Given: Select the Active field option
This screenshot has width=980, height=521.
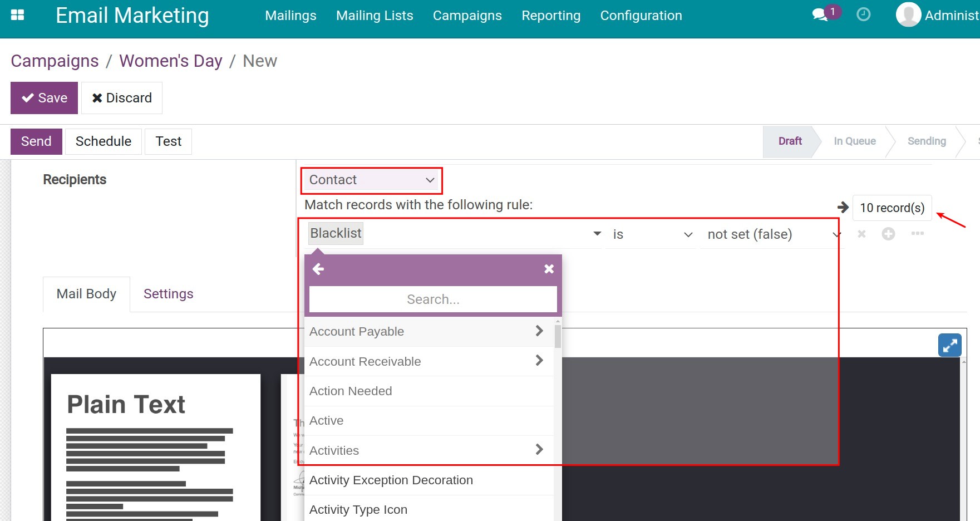Looking at the screenshot, I should coord(326,420).
